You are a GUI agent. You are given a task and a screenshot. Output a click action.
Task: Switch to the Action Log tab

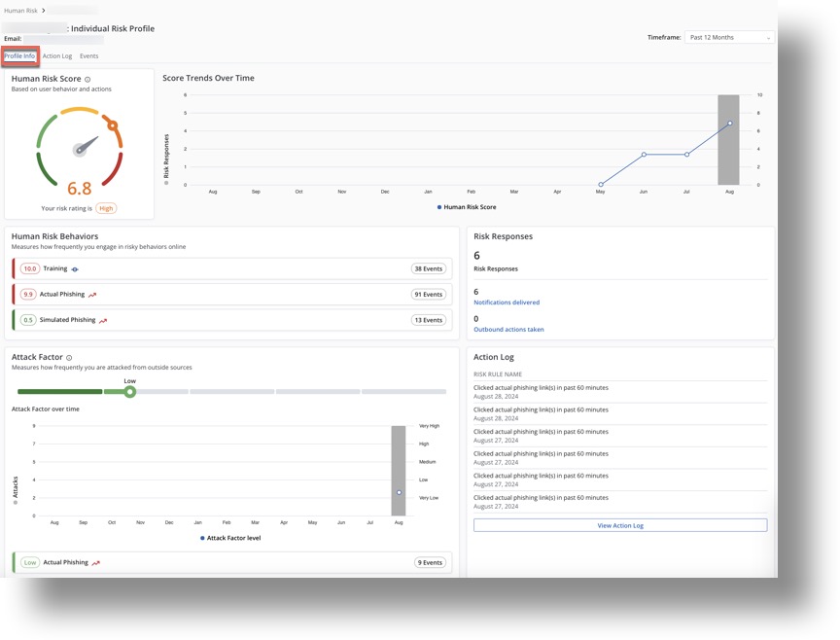click(57, 56)
